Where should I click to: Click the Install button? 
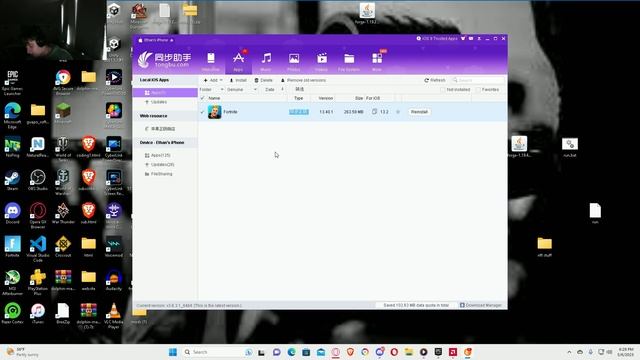tap(238, 80)
